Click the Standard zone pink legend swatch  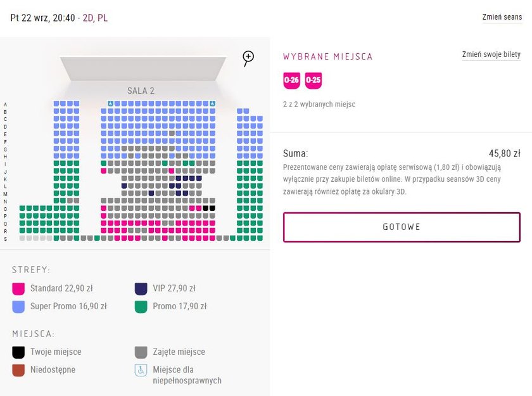[18, 289]
